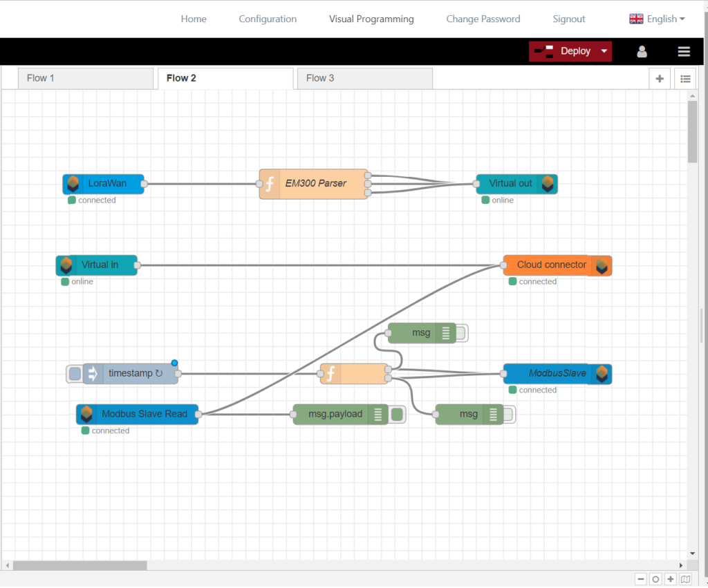
Task: Click the horizontal scrollbar thumb
Action: coord(80,565)
